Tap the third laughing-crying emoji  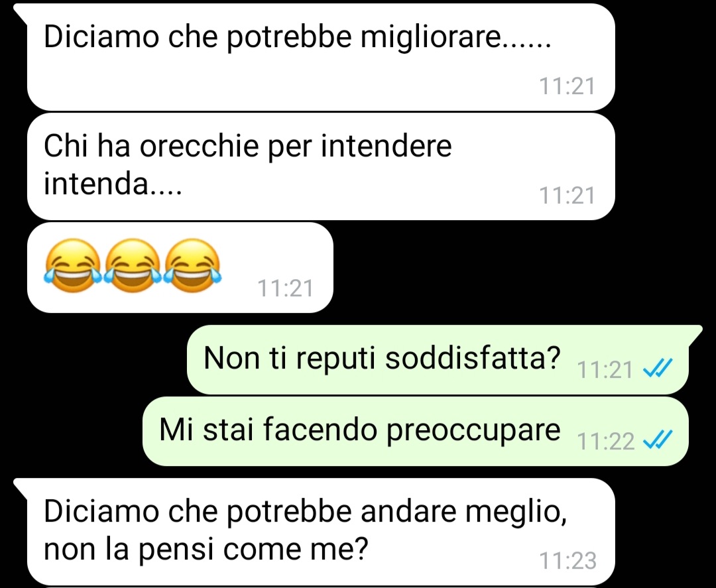pyautogui.click(x=192, y=265)
